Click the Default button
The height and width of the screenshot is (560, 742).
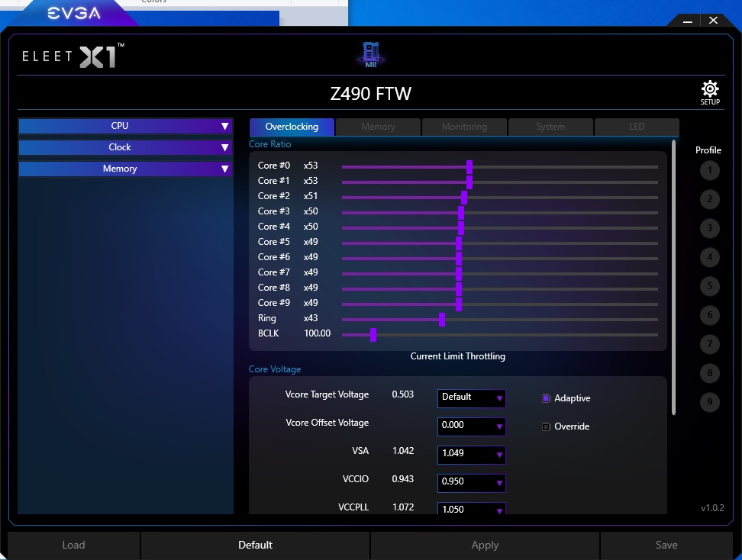coord(256,546)
